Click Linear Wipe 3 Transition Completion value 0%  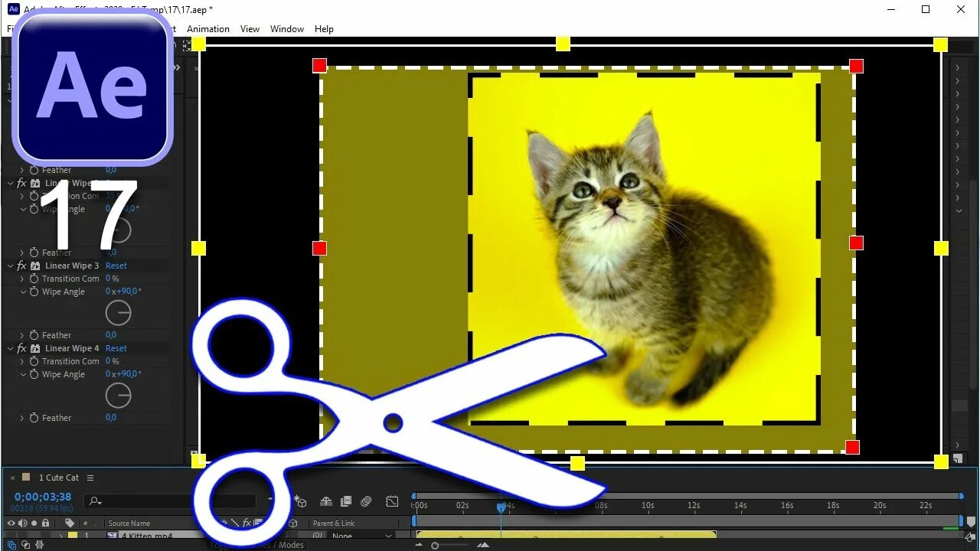click(x=113, y=279)
